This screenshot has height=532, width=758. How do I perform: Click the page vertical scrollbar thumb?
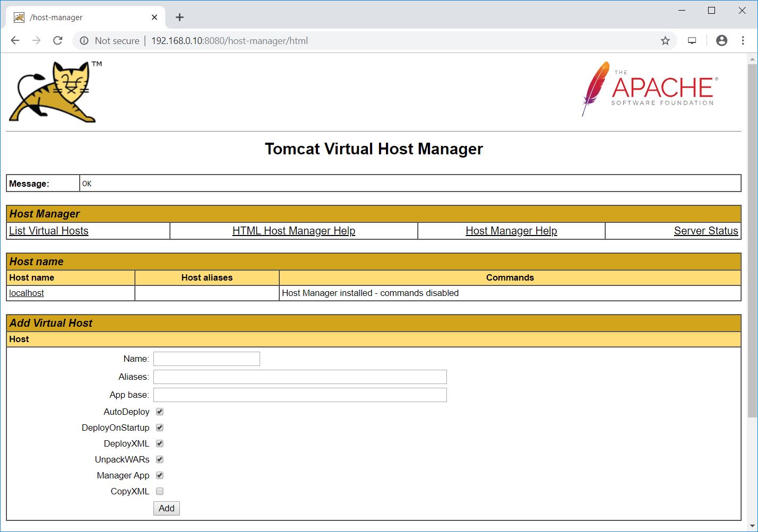pos(752,240)
